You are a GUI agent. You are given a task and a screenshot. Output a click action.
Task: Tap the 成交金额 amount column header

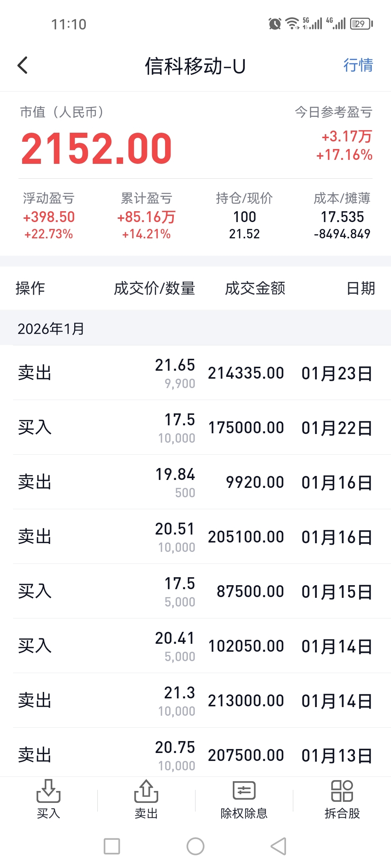[255, 289]
